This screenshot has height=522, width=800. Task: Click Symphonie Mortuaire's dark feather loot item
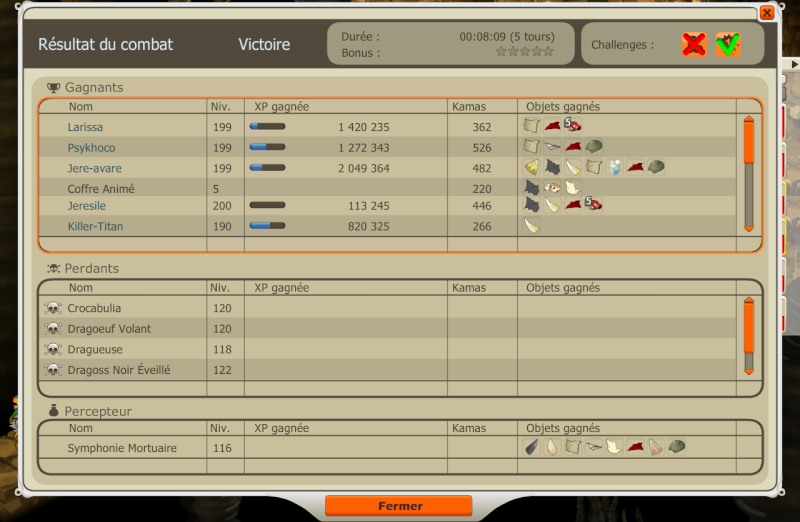coord(531,447)
